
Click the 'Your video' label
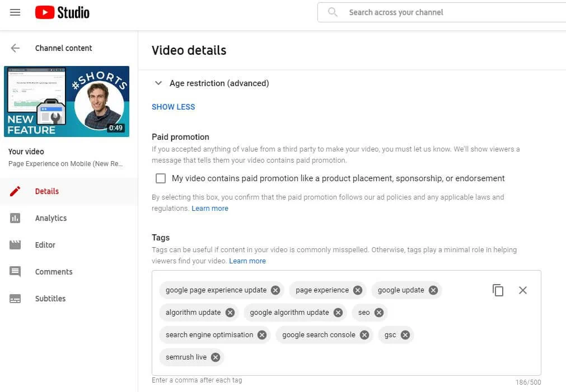point(26,152)
